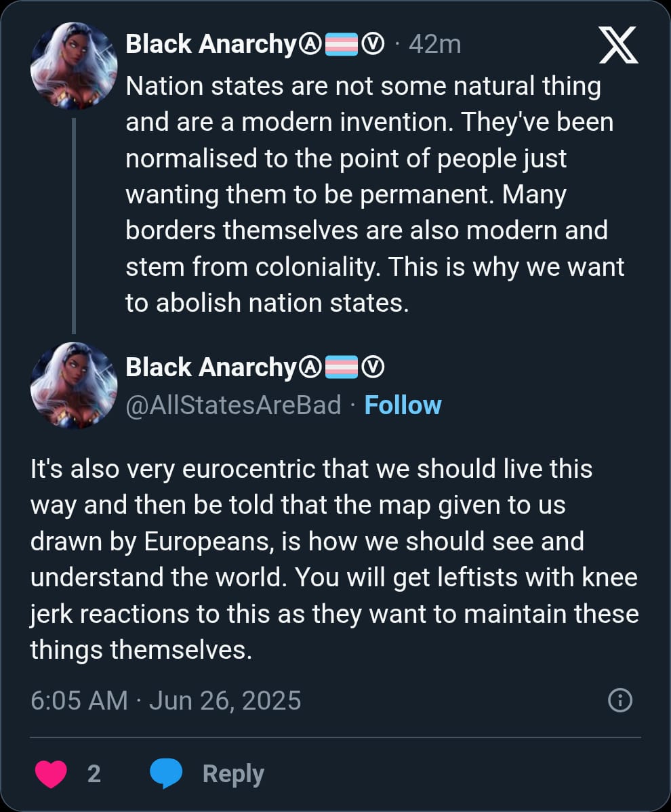The width and height of the screenshot is (671, 812).
Task: Click the blue reply bubble icon
Action: coord(166,773)
